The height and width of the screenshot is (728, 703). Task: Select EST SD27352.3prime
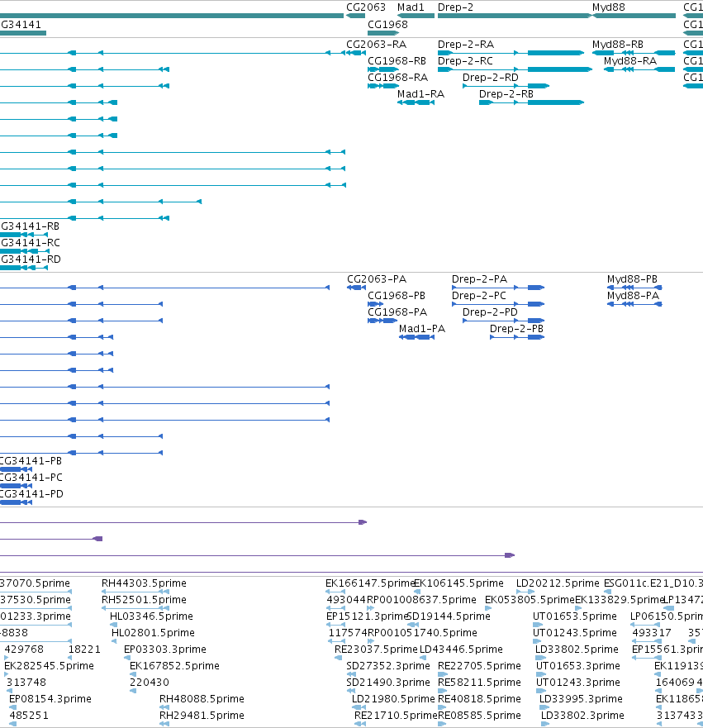(x=388, y=666)
